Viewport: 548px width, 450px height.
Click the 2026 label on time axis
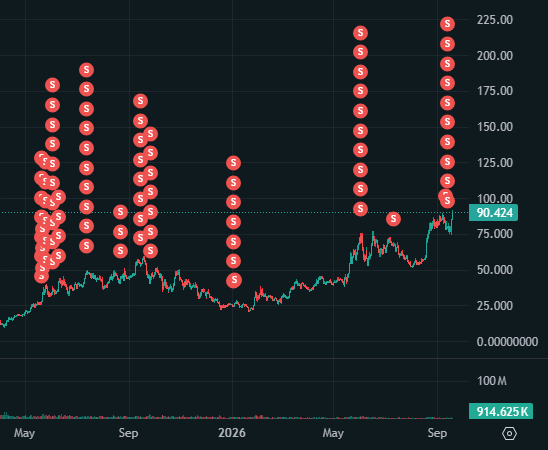pyautogui.click(x=232, y=433)
